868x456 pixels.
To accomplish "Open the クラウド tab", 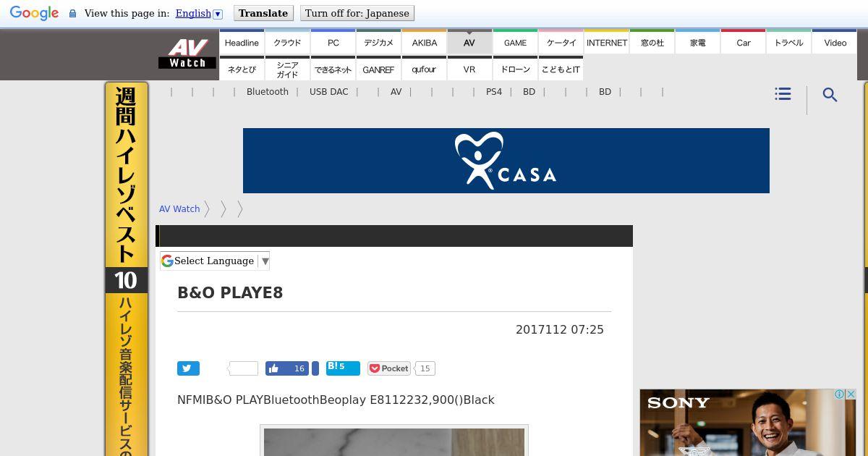I will click(287, 42).
